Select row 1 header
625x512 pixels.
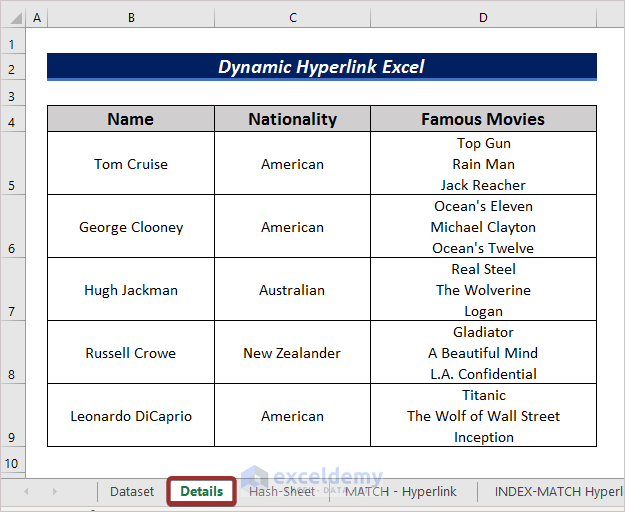point(12,41)
